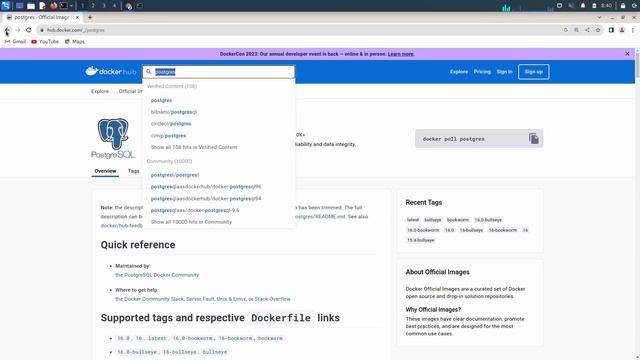Click the notification bell in system tray
This screenshot has width=640, height=360.
click(583, 6)
